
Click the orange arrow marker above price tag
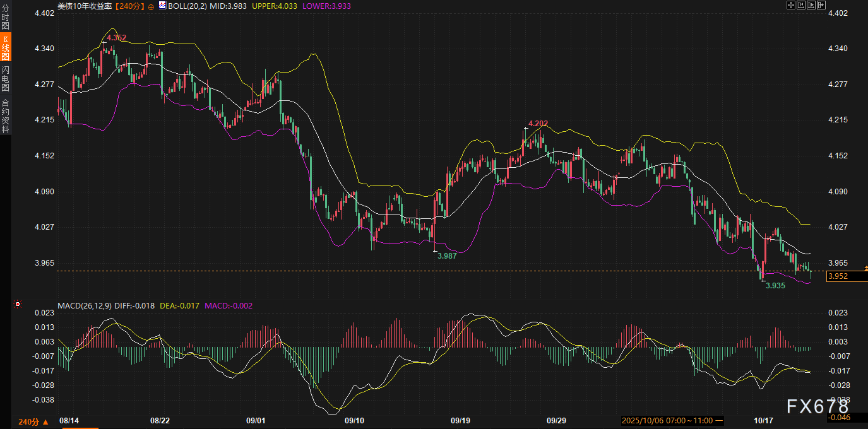point(865,269)
